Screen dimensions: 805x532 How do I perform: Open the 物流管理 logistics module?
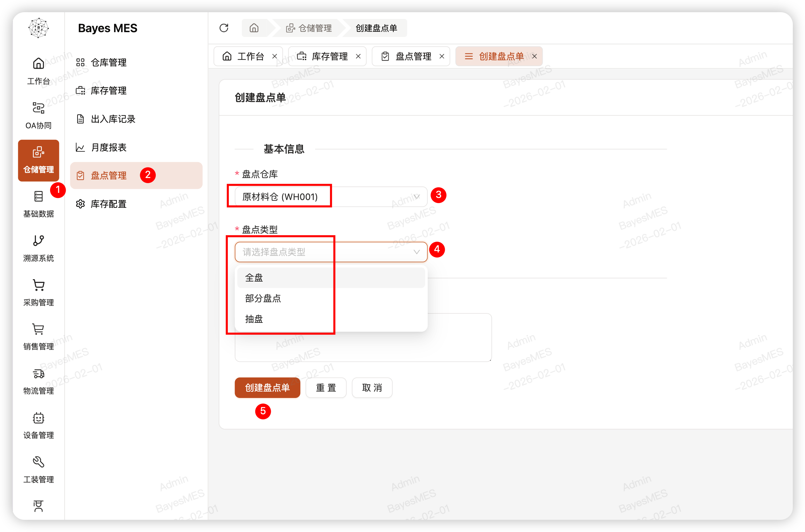(x=38, y=380)
